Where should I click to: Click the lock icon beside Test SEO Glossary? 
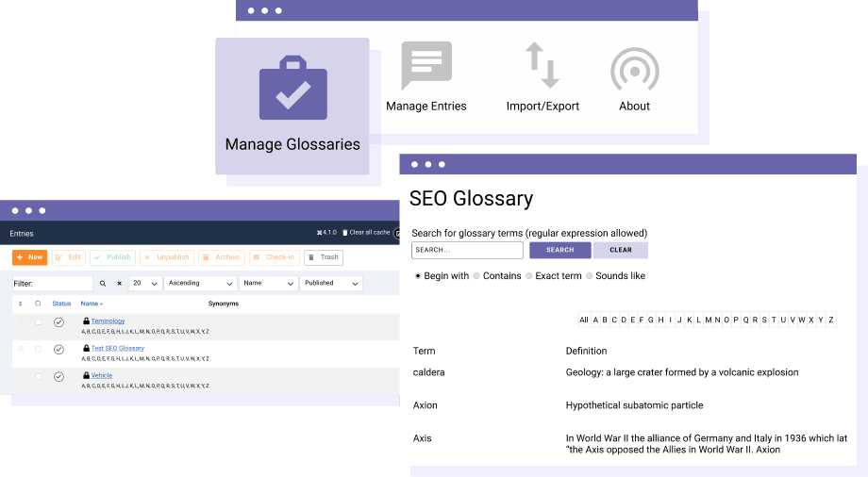point(86,349)
